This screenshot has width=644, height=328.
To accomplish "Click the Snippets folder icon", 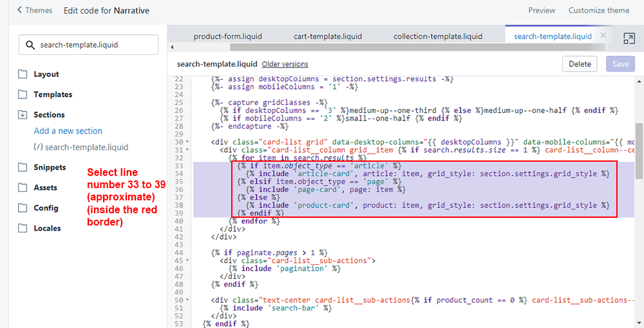I will point(23,168).
